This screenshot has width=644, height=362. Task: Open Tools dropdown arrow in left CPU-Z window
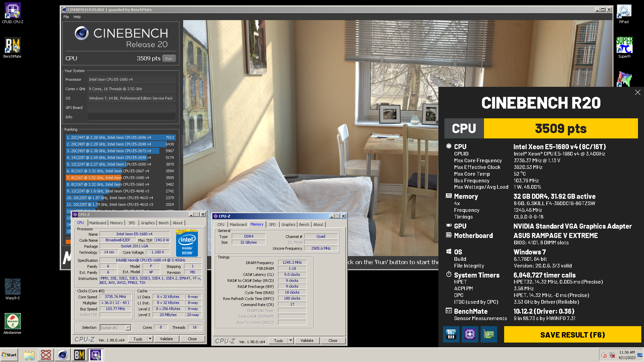click(150, 339)
